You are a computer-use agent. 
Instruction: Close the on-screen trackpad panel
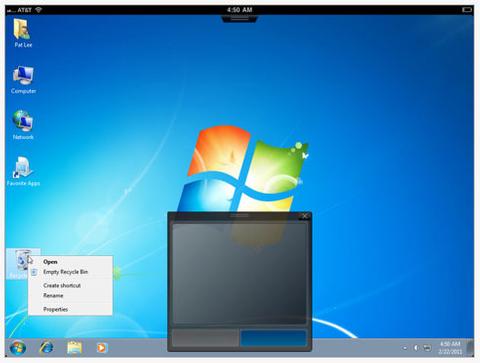(x=304, y=216)
